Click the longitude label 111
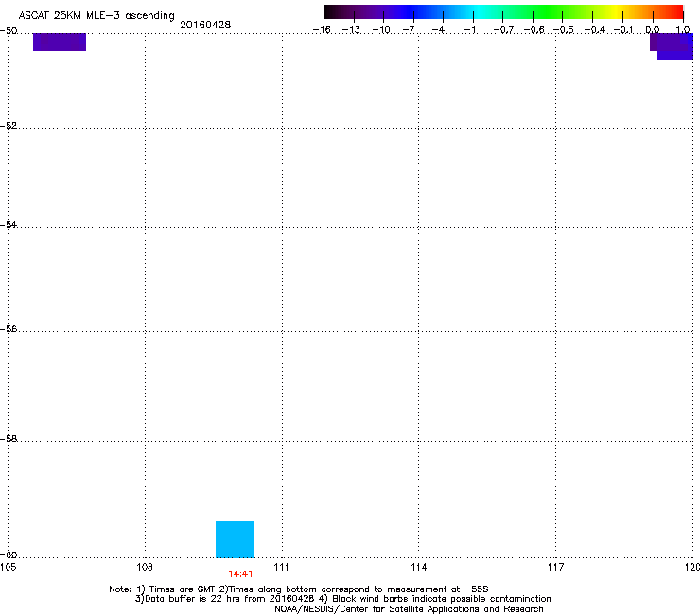 click(281, 567)
